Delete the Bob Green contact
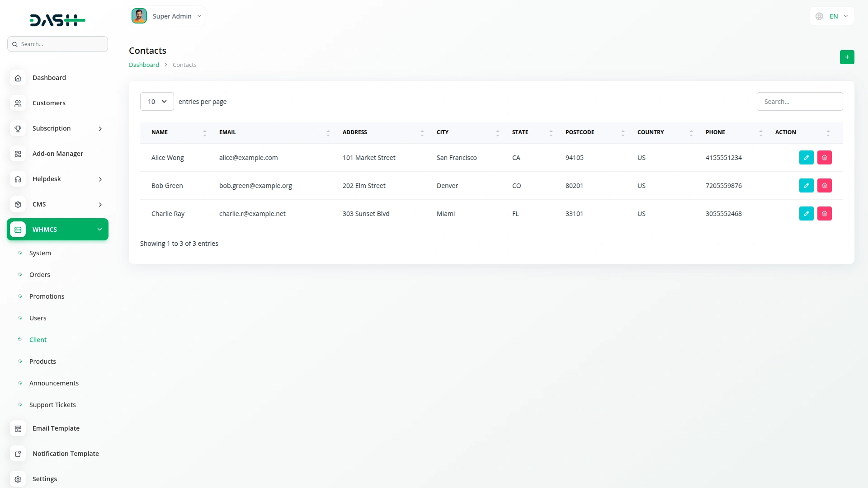 [x=824, y=186]
